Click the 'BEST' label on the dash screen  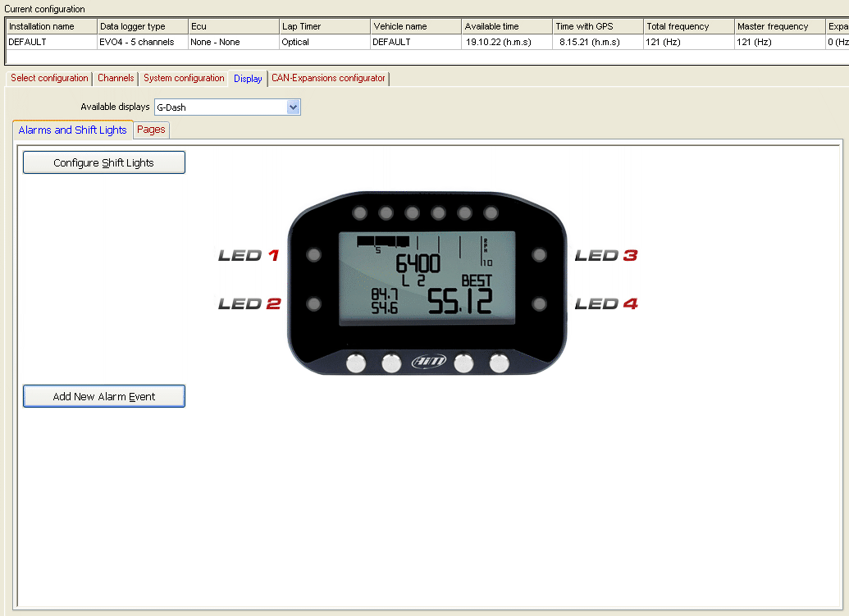click(477, 281)
